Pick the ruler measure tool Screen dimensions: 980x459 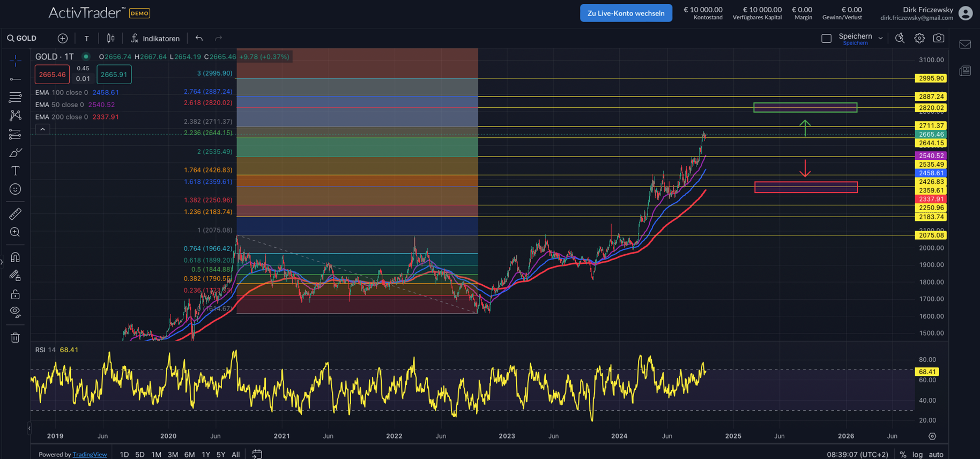click(15, 214)
